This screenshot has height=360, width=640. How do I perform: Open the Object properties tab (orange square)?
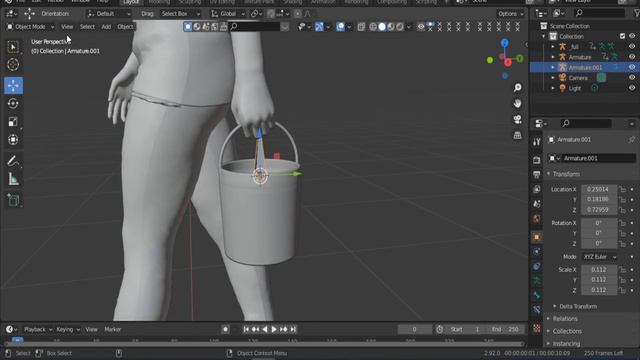(536, 237)
